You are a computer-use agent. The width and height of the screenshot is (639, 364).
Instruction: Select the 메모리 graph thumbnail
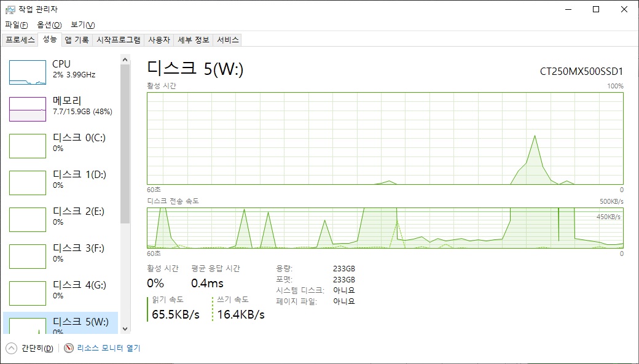[x=28, y=109]
